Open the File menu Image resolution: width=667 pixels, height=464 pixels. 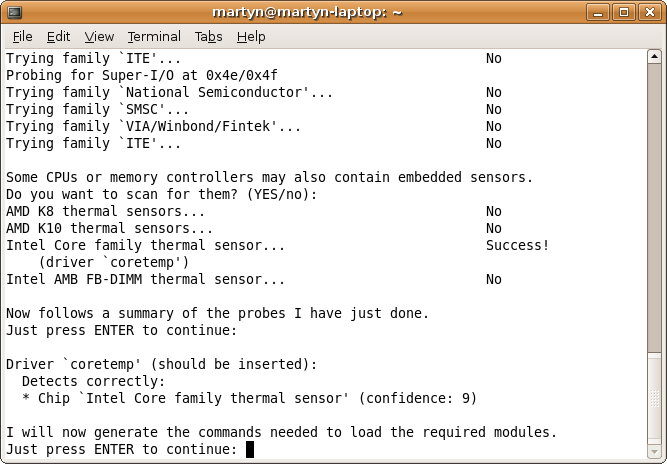(22, 37)
